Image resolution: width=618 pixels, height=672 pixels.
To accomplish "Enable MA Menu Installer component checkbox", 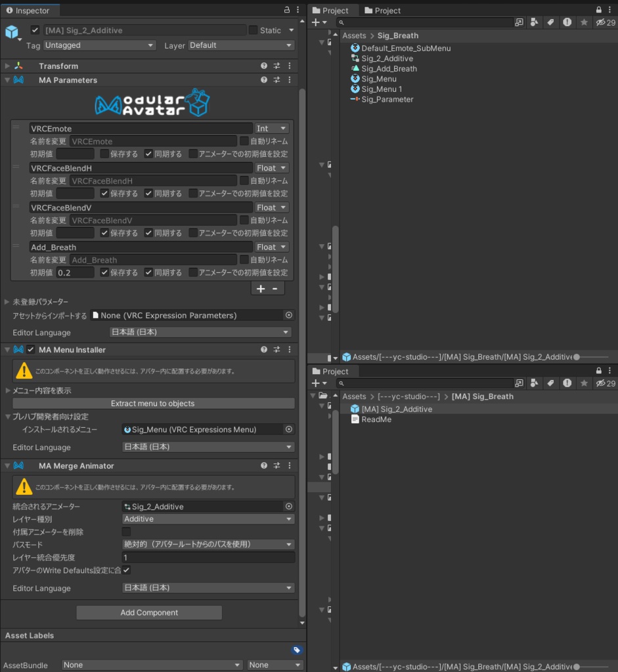I will click(x=30, y=349).
